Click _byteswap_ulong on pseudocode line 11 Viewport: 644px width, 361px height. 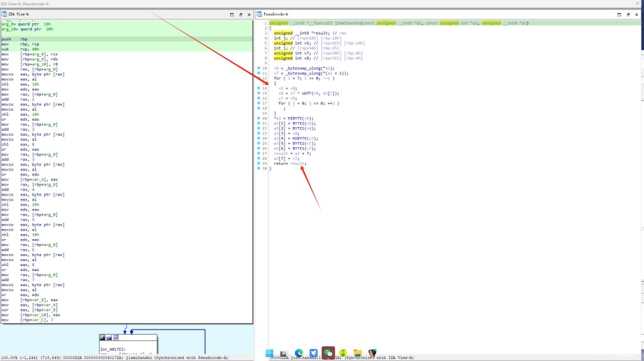(304, 73)
